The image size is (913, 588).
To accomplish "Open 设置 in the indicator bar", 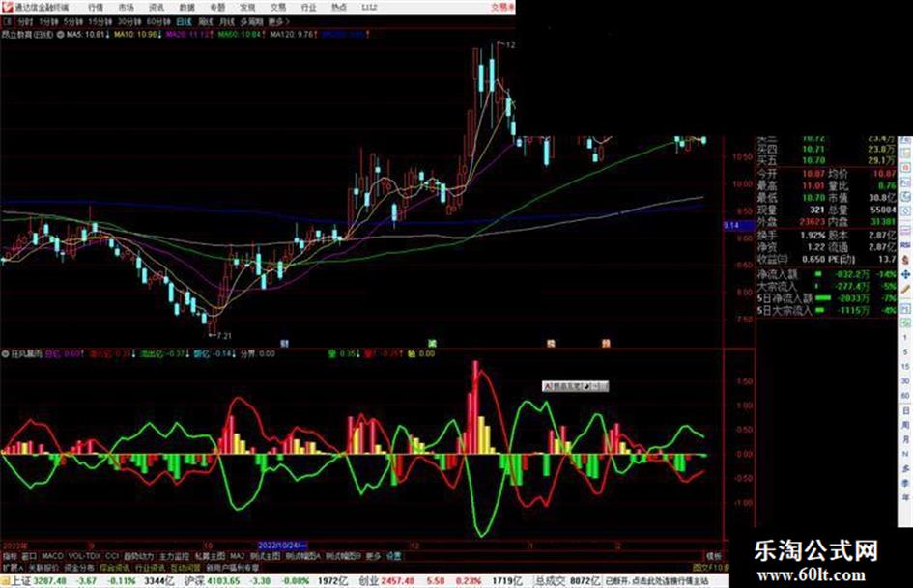I will (x=393, y=556).
